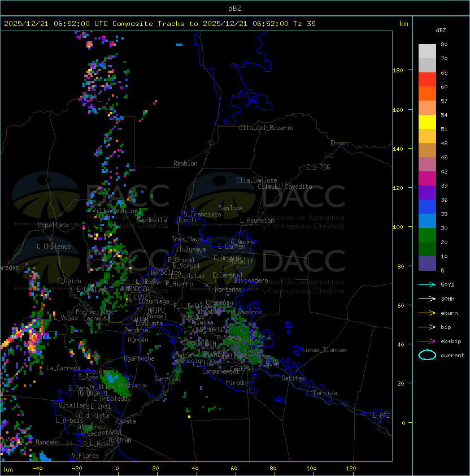Click the Villavicencio map label
Viewport: 470px width, 476px height.
point(114,211)
